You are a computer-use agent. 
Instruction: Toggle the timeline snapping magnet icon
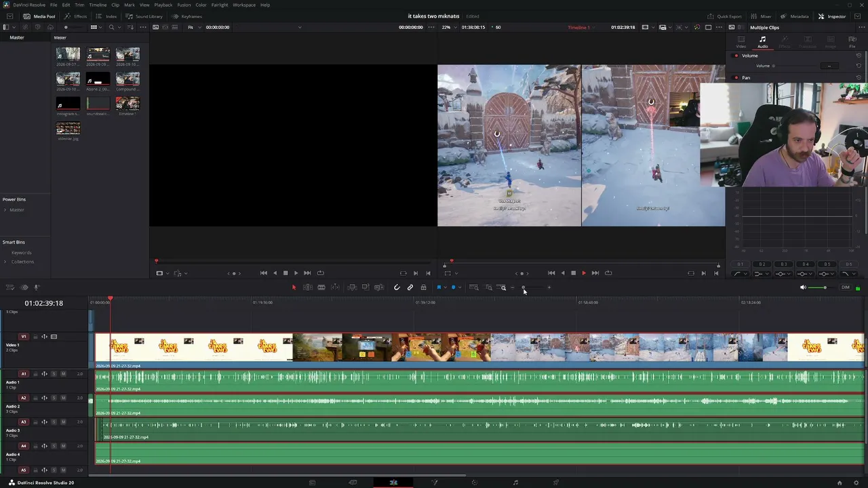(397, 287)
